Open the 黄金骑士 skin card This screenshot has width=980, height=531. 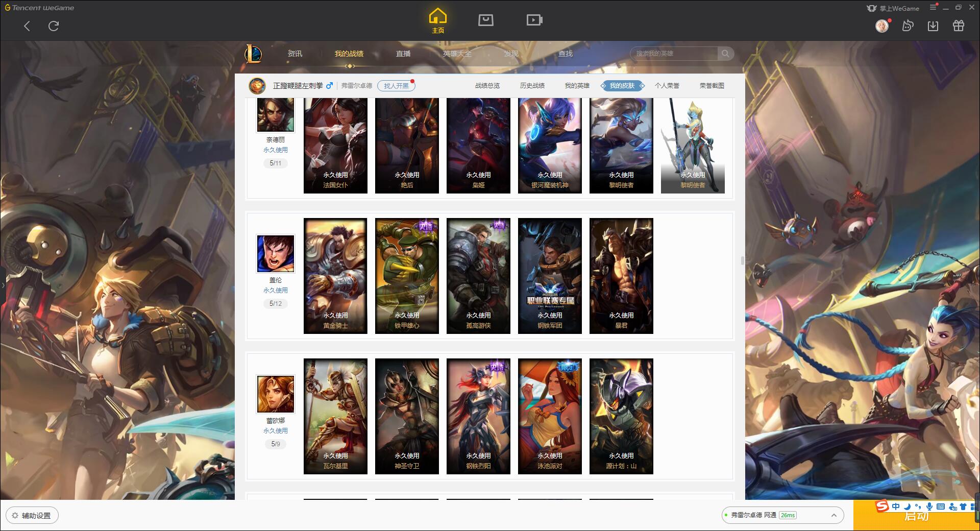pyautogui.click(x=335, y=276)
